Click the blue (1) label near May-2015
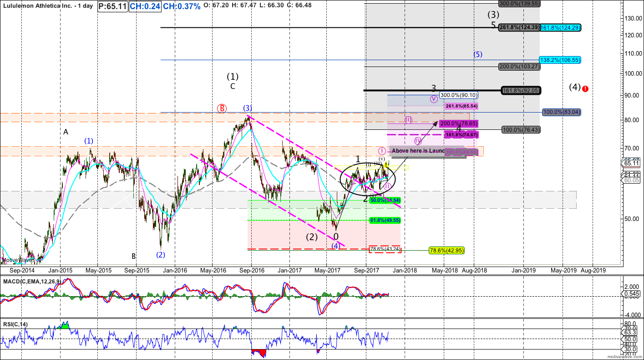Image resolution: width=644 pixels, height=360 pixels. pos(89,141)
